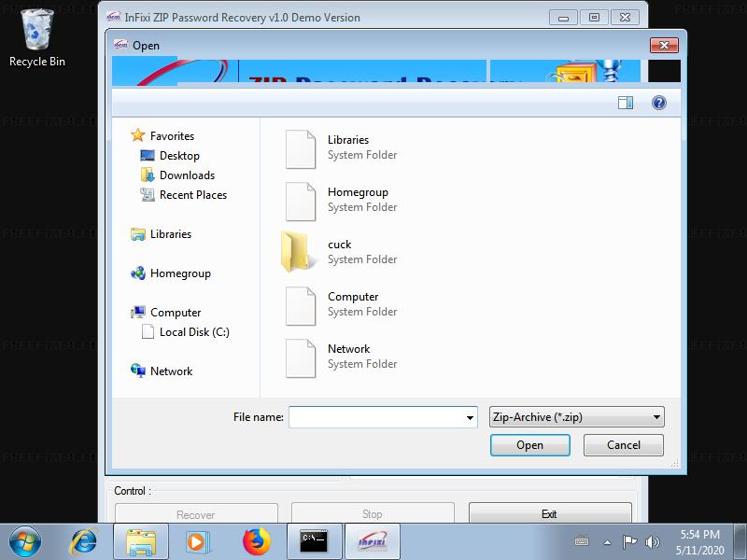
Task: Click the preview pane toggle icon
Action: point(625,103)
